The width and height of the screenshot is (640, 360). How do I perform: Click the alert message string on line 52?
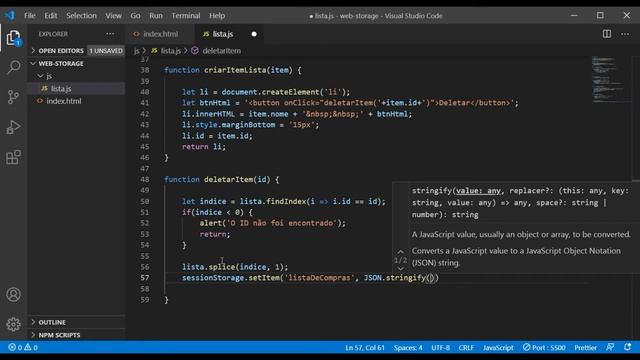(281, 223)
